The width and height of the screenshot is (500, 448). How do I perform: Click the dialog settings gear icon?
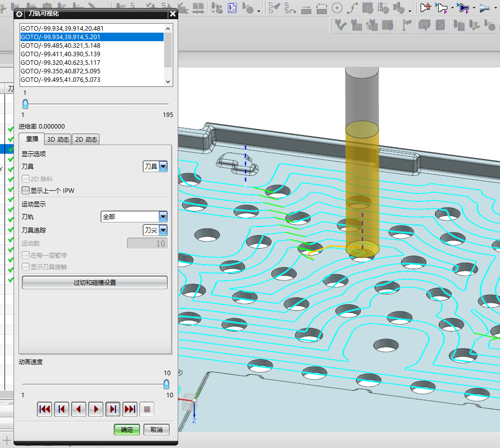(x=20, y=14)
